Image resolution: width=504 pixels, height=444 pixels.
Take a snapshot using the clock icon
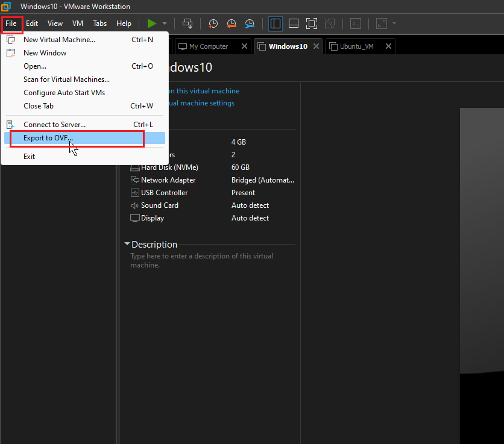[x=213, y=23]
